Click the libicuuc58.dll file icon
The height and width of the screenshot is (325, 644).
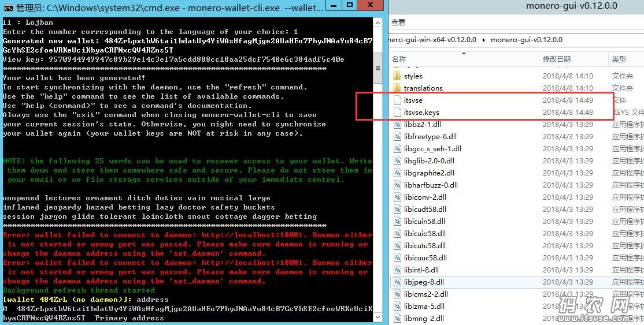tap(397, 257)
